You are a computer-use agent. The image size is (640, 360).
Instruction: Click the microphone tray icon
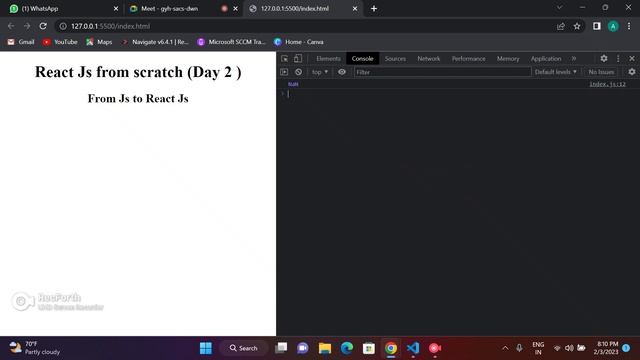pos(519,348)
